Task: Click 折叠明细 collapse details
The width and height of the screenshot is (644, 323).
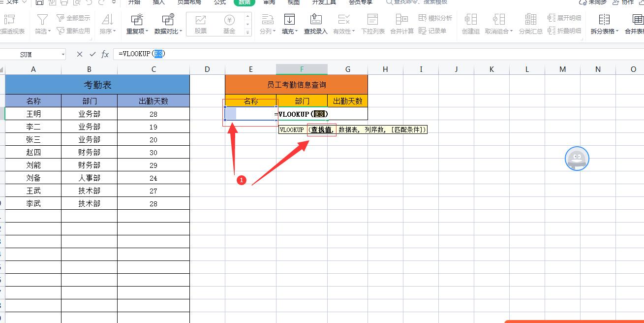Action: click(x=564, y=31)
